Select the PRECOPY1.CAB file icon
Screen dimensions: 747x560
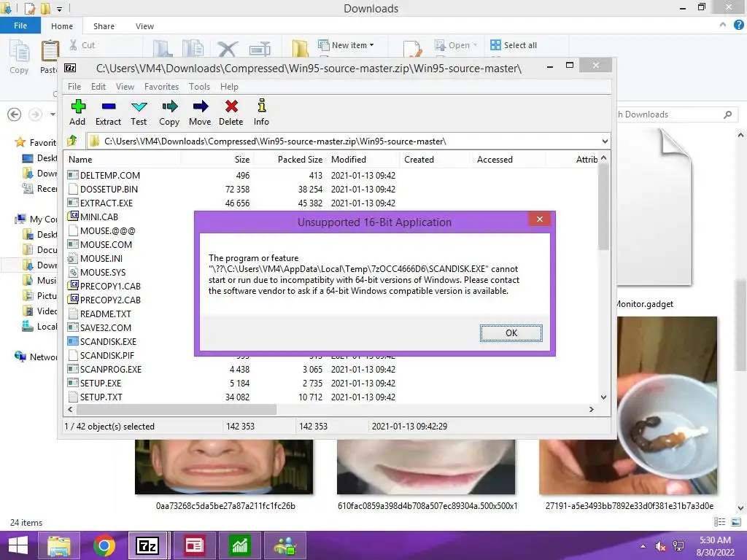click(73, 286)
